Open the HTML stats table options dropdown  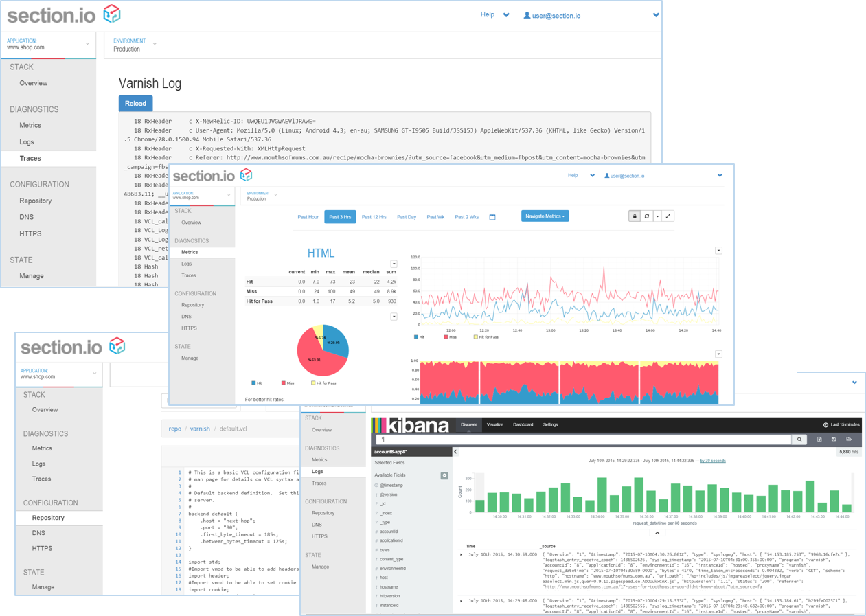[394, 264]
